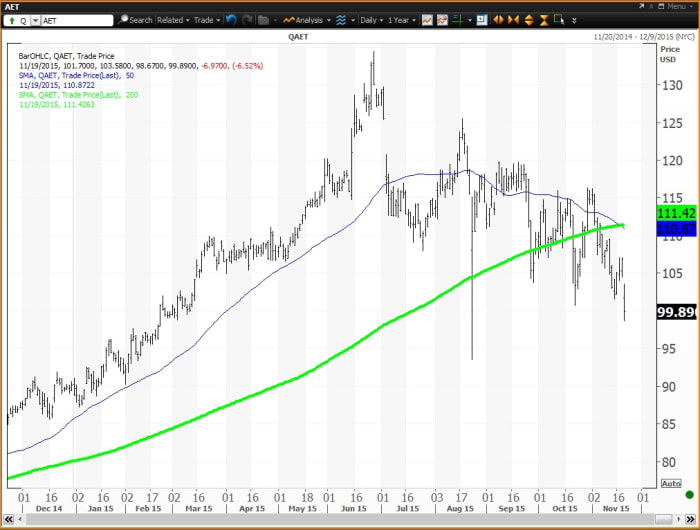The image size is (700, 530).
Task: Click the Search magnifier icon
Action: 123,20
